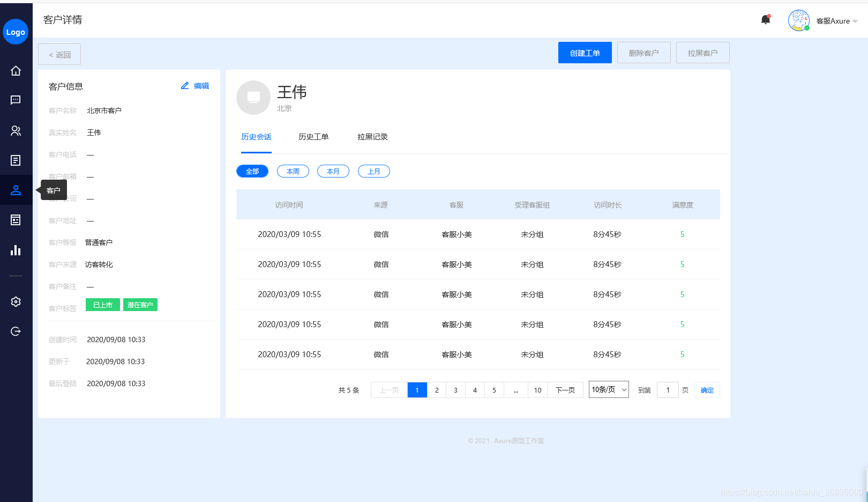Click the 来源 column header

tap(381, 205)
